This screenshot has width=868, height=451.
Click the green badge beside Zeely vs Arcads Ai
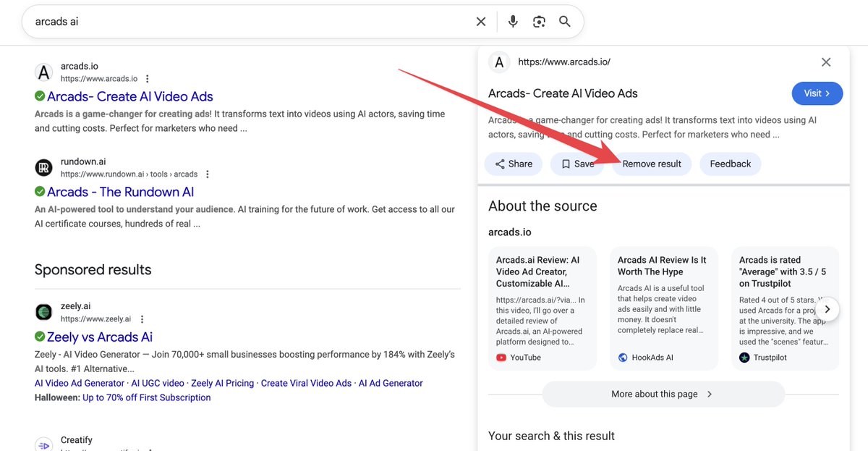coord(40,337)
